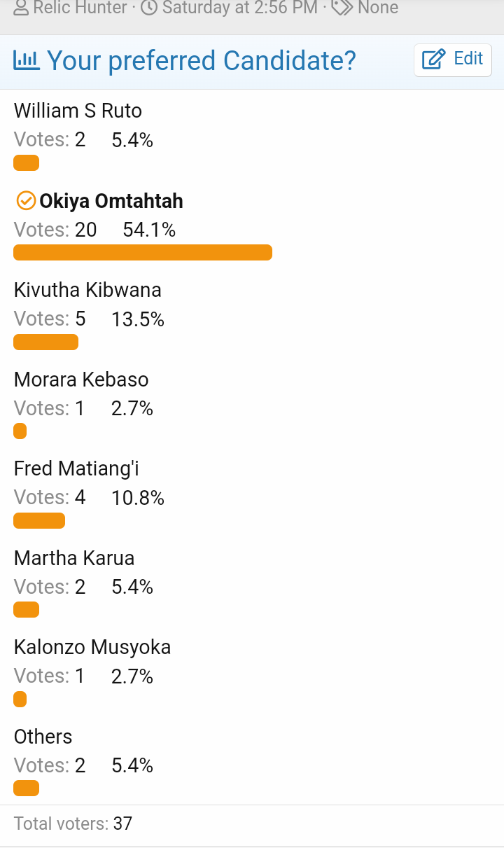The width and height of the screenshot is (504, 848).
Task: Open Relic Hunter's profile link
Action: (x=80, y=8)
